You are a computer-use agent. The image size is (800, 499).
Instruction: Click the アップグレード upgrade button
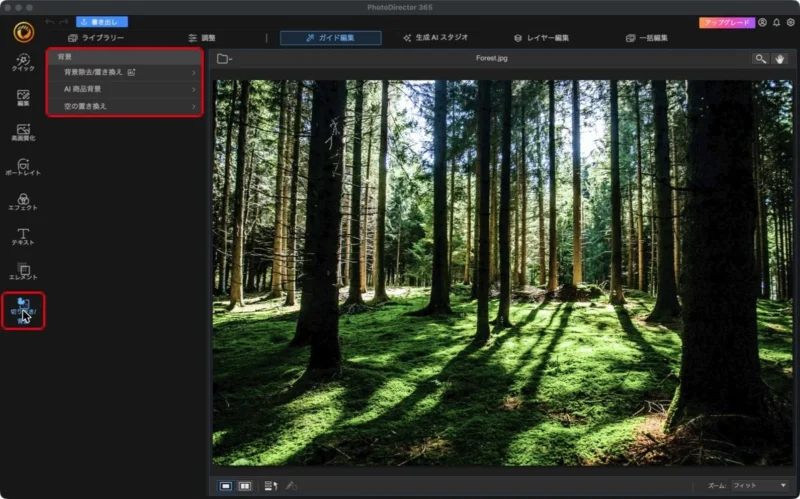727,22
